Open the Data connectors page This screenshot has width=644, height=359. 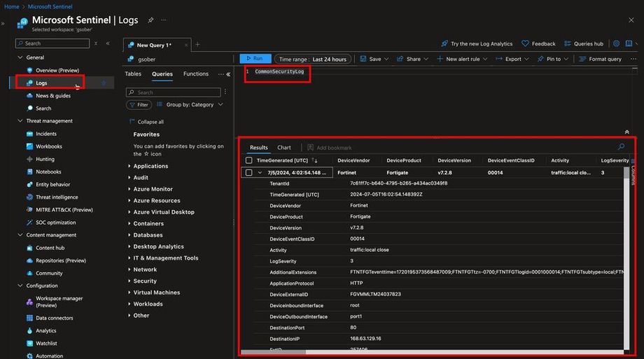tap(55, 318)
